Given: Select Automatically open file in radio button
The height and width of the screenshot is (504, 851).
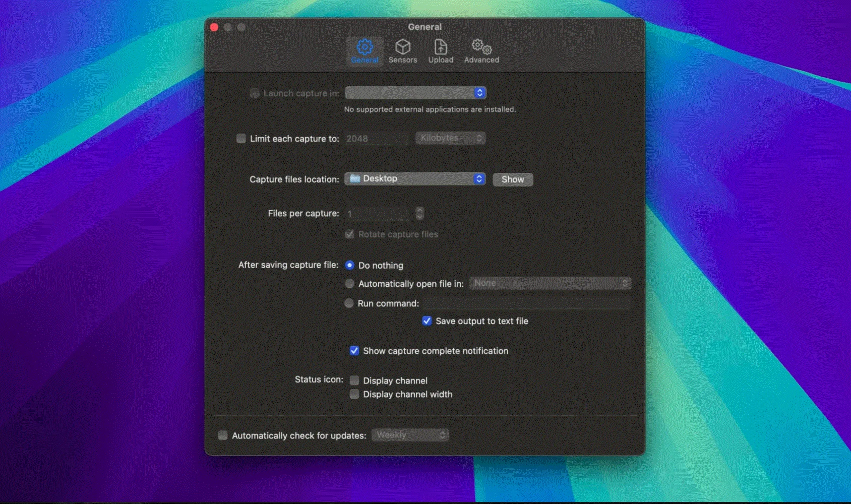Looking at the screenshot, I should (349, 283).
